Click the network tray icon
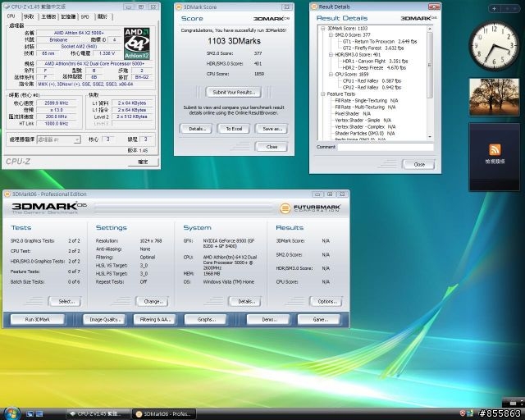This screenshot has width=525, height=420. coord(470,414)
